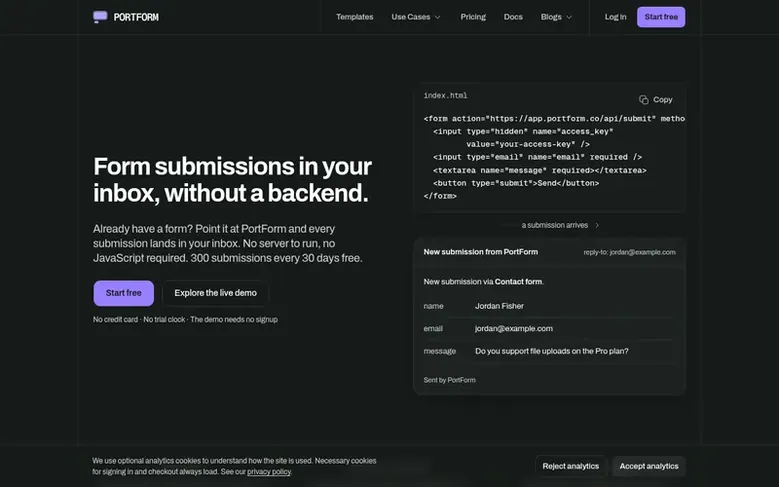Viewport: 779px width, 487px height.
Task: Click Accept analytics button
Action: (649, 466)
